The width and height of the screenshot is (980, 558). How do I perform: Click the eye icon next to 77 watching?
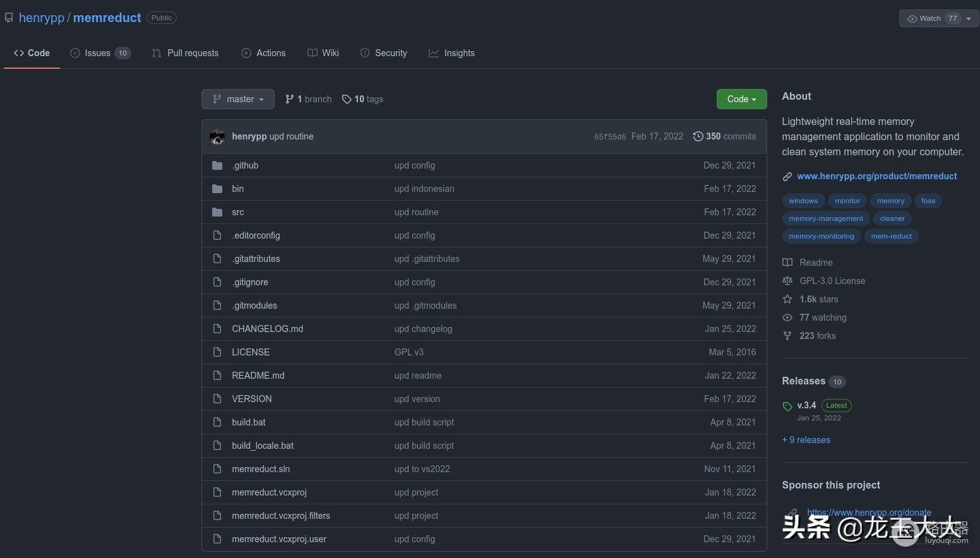tap(787, 318)
